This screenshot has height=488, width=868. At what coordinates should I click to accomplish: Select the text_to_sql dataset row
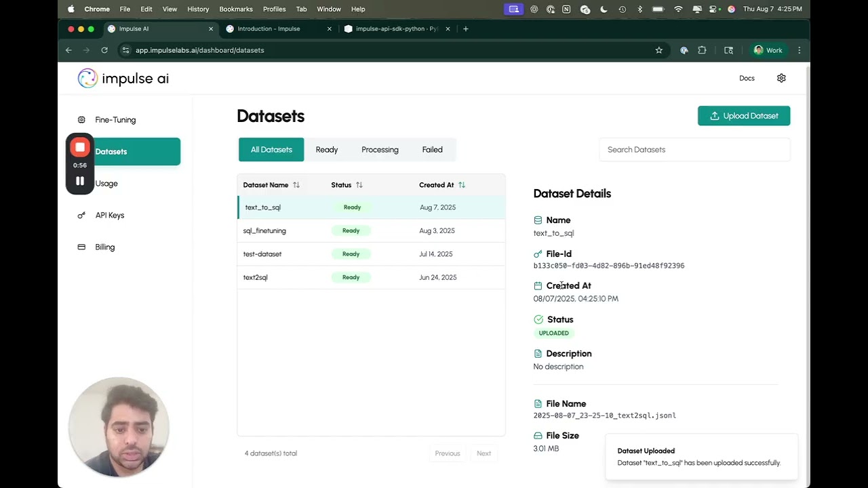click(371, 207)
